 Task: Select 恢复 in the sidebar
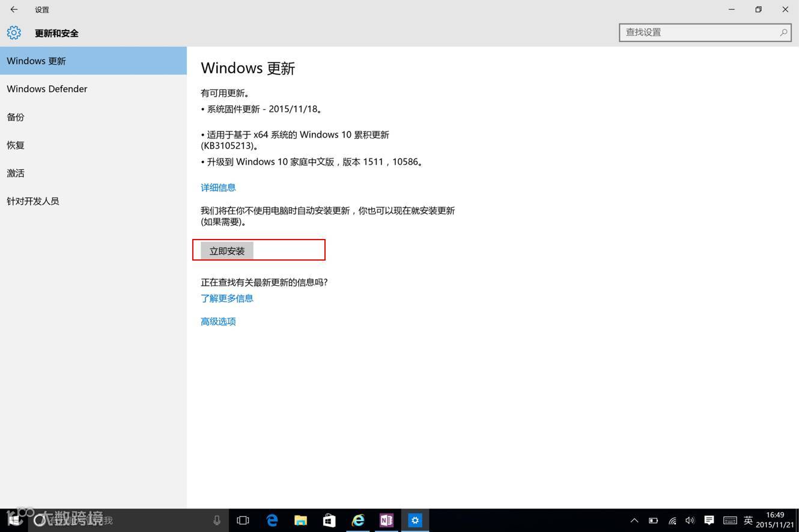[x=93, y=145]
